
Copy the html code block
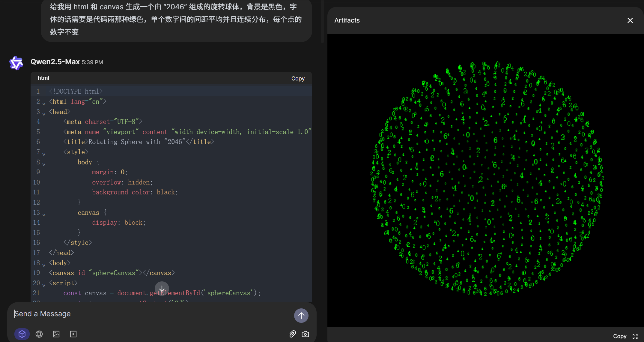(x=298, y=78)
